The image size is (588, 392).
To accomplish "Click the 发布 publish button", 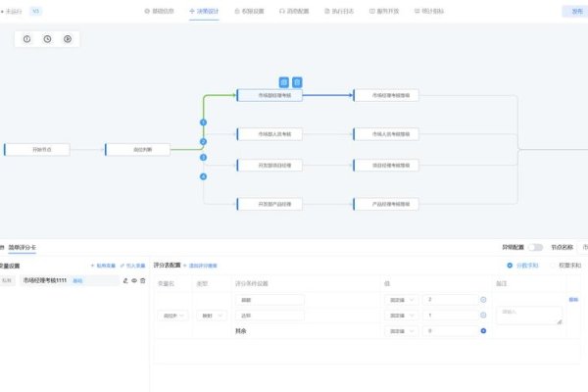I will pyautogui.click(x=576, y=11).
